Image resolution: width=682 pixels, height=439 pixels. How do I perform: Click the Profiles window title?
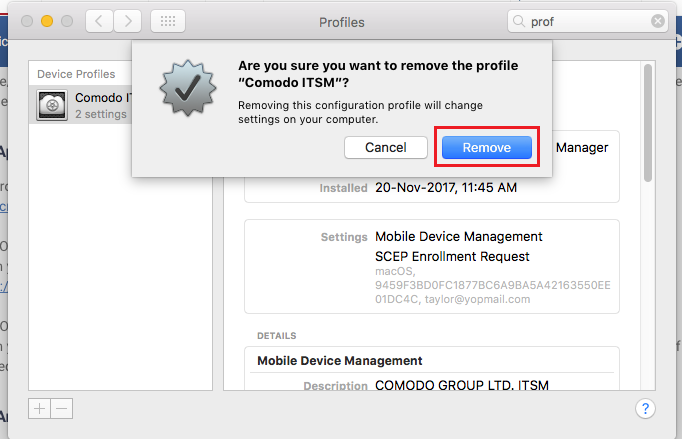click(x=342, y=22)
